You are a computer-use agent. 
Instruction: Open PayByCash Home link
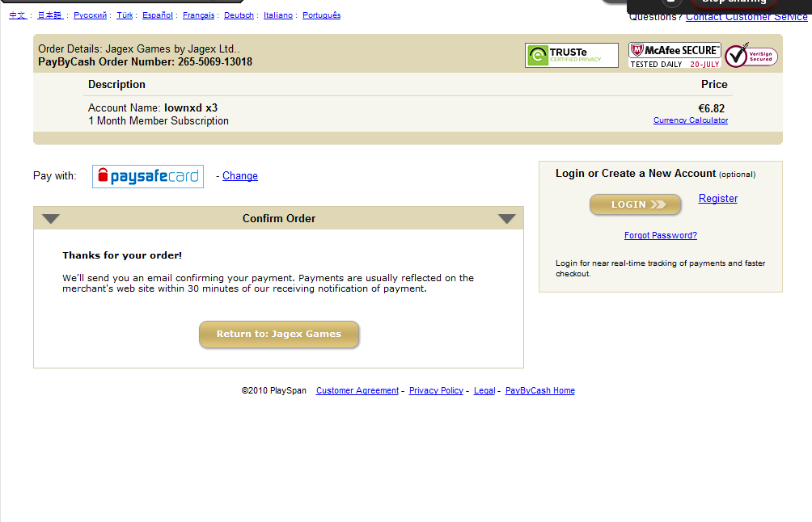click(x=539, y=390)
